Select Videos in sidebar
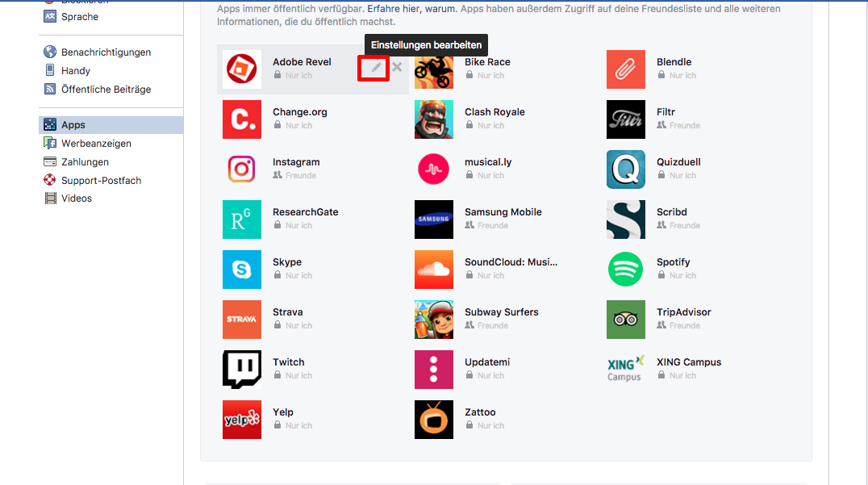Screen dimensions: 868x485 click(x=77, y=199)
